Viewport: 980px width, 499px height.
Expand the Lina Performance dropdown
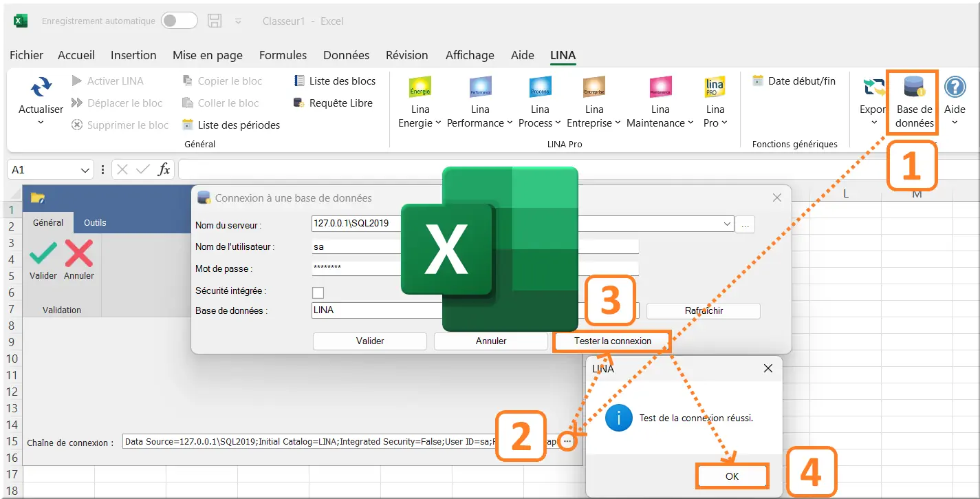(x=510, y=123)
